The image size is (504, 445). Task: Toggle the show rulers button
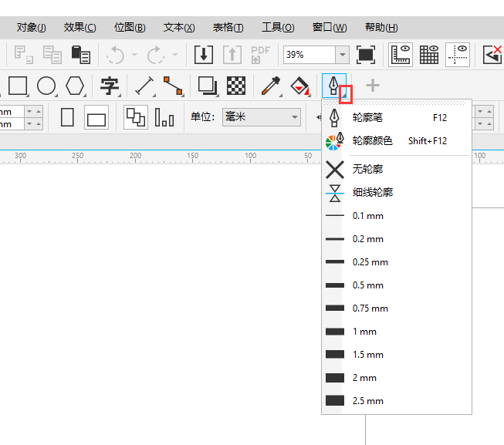(x=401, y=55)
